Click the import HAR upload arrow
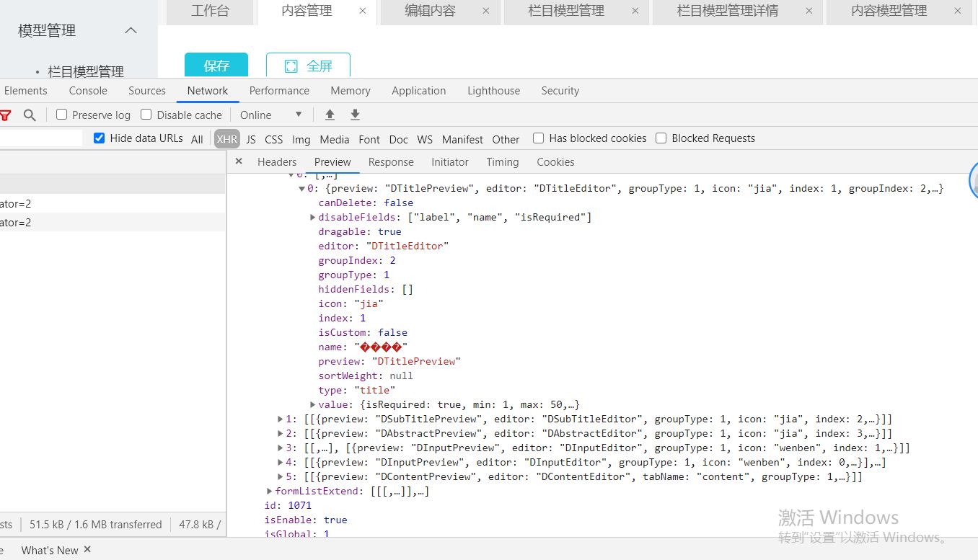This screenshot has height=560, width=978. pyautogui.click(x=330, y=115)
